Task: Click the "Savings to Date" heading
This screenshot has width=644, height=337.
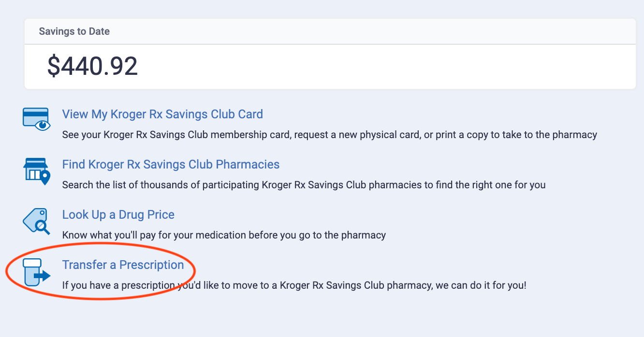Action: (74, 31)
